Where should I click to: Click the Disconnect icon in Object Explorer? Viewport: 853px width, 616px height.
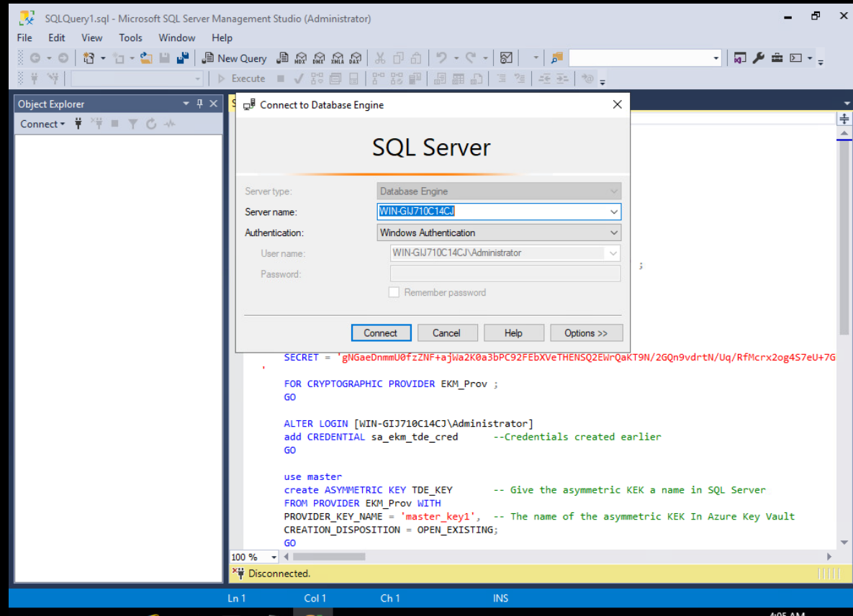point(97,124)
